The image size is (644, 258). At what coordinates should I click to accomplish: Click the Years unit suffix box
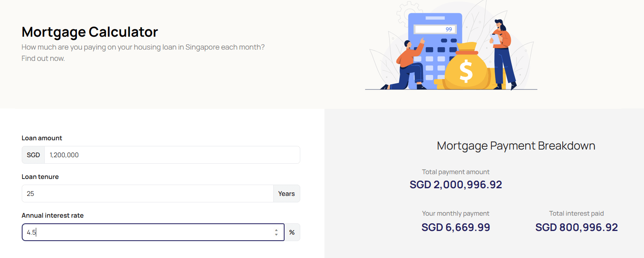(x=286, y=194)
